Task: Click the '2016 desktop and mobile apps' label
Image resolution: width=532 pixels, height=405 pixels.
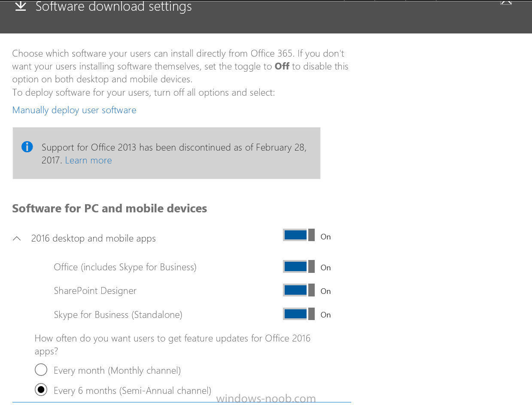Action: (94, 239)
